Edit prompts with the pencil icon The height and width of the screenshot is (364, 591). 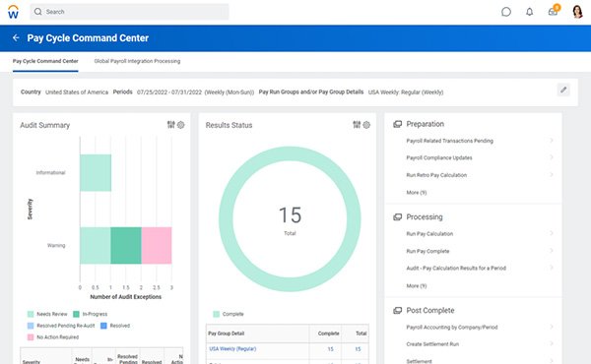pyautogui.click(x=563, y=90)
